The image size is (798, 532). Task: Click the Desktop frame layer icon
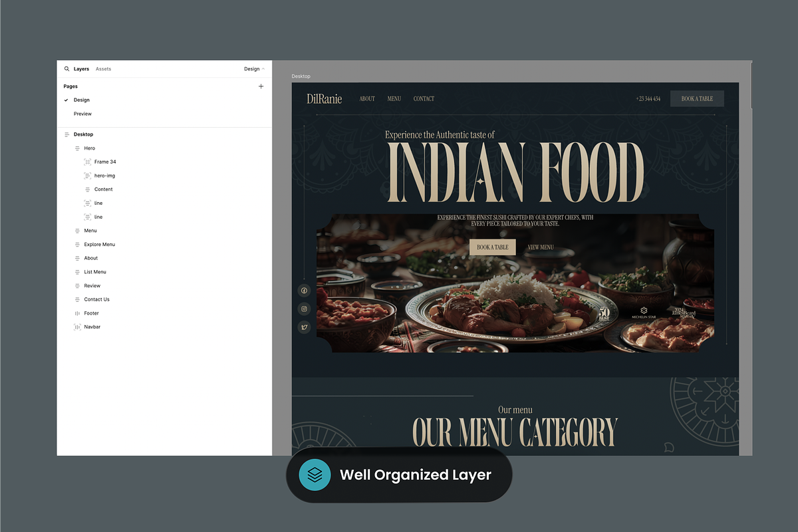(66, 134)
